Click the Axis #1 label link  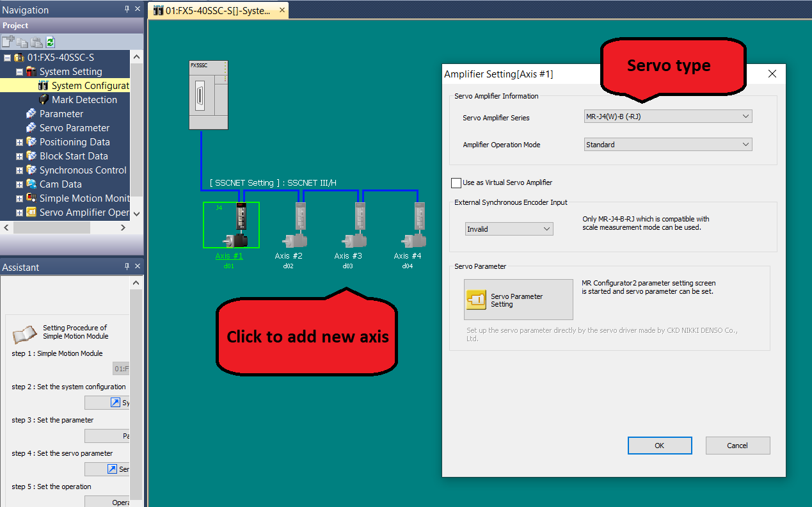pyautogui.click(x=229, y=256)
